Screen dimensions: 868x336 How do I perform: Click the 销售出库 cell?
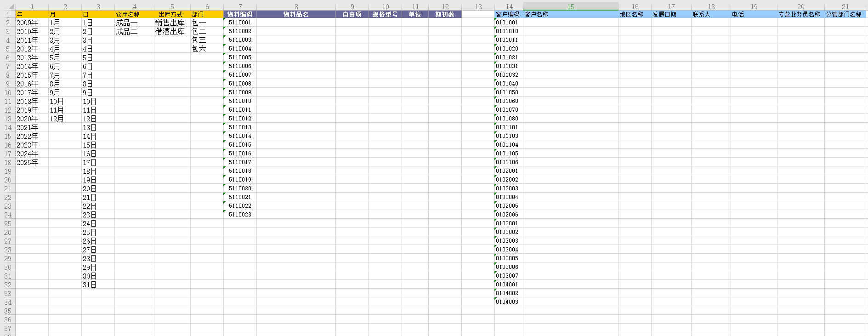point(172,23)
